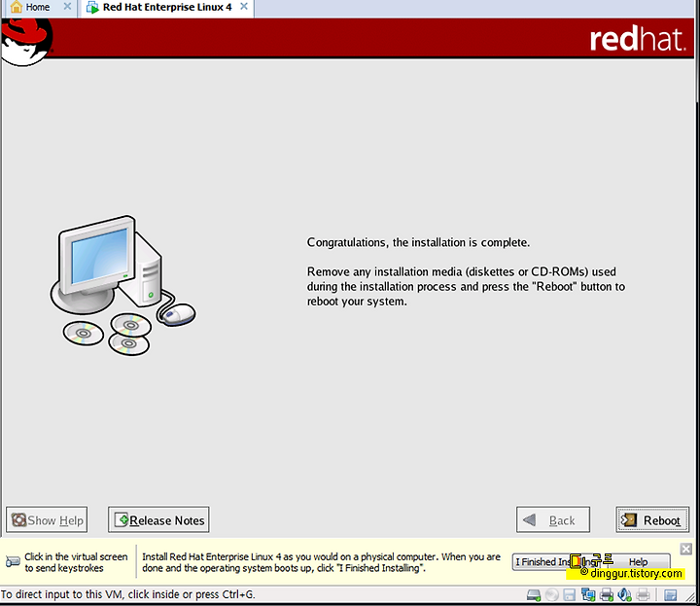This screenshot has height=606, width=700.
Task: Click the hard disk device status icon
Action: 534,594
